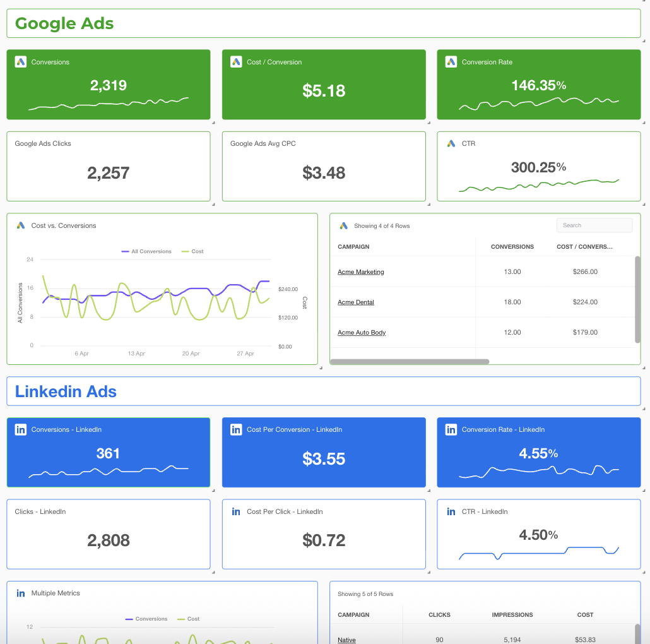Screen dimensions: 650x644
Task: Sort by the CONVERSIONS column header
Action: (512, 247)
